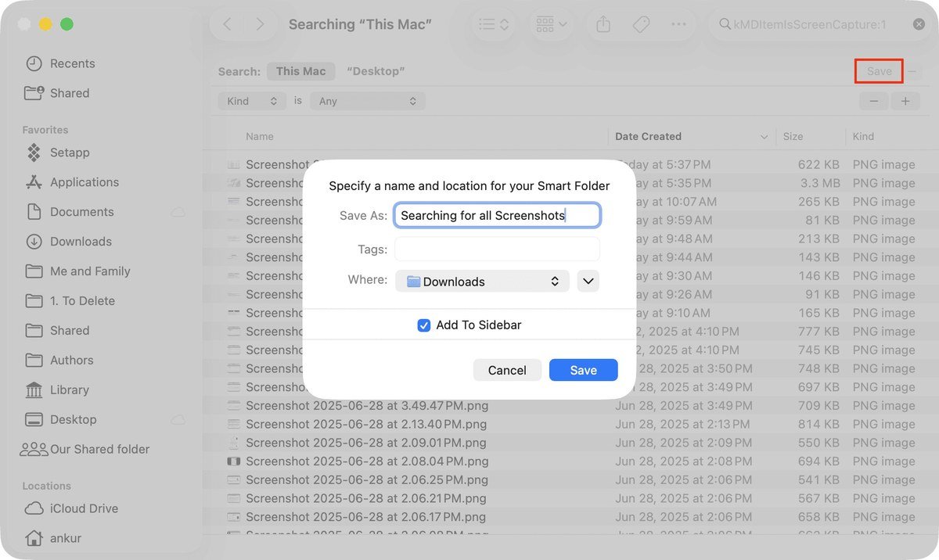The width and height of the screenshot is (939, 560).
Task: Toggle the Add To Sidebar checkbox
Action: [x=424, y=325]
